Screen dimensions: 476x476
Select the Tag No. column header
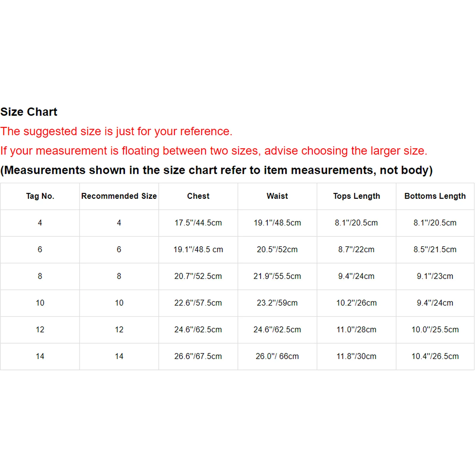40,196
